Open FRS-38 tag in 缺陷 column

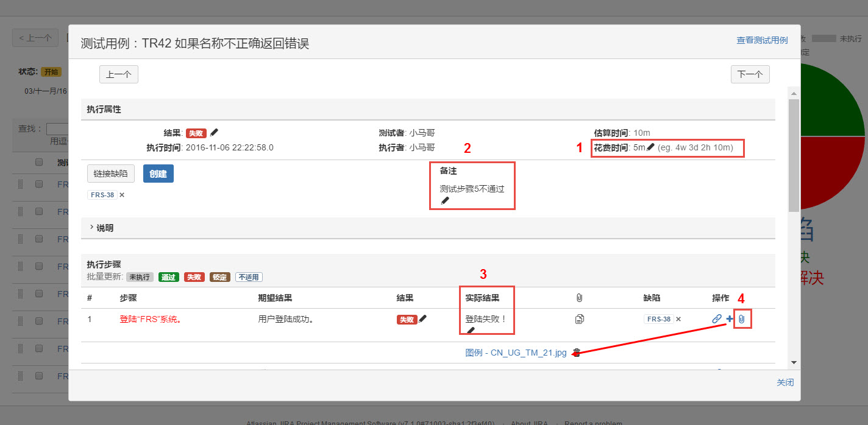pos(659,319)
